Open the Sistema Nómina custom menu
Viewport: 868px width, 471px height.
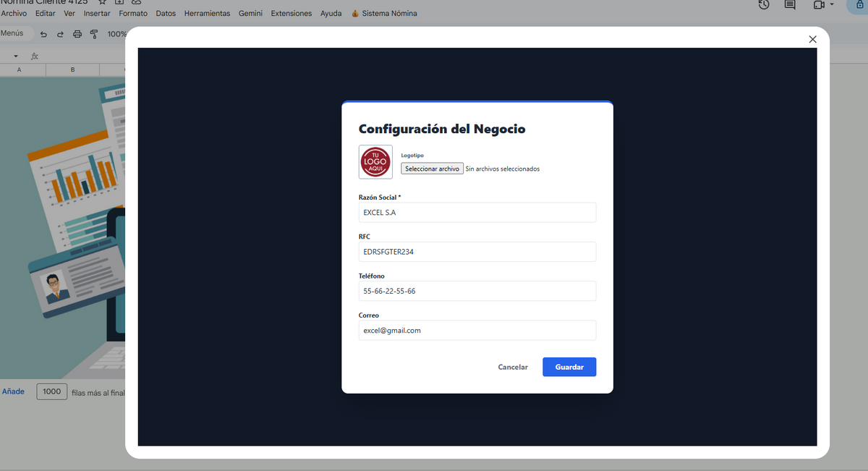tap(384, 13)
